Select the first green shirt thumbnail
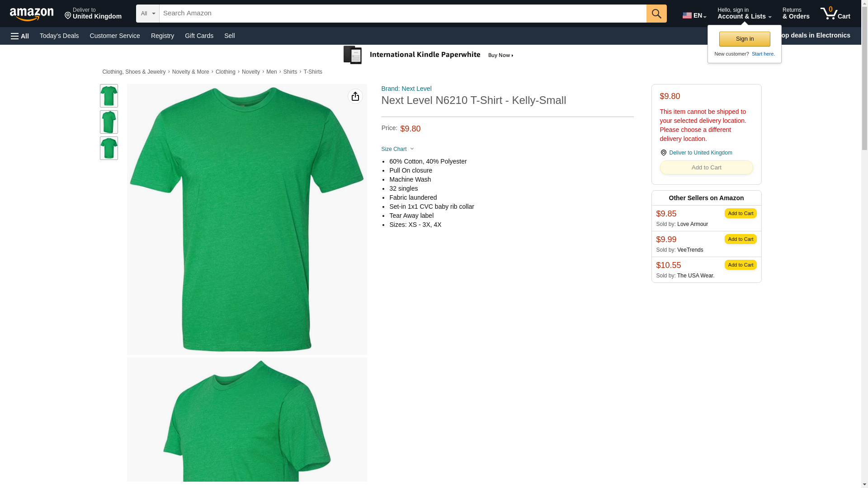 click(108, 96)
